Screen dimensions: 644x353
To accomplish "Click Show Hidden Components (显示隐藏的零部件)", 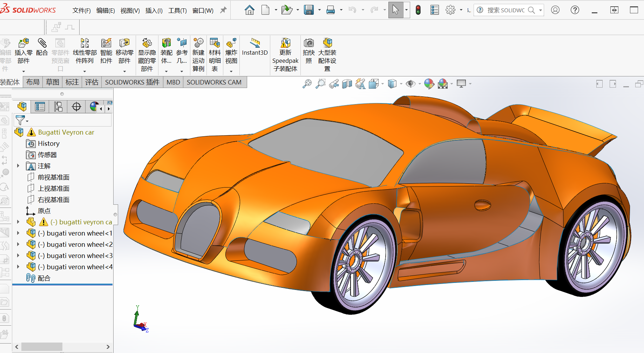I will pyautogui.click(x=147, y=55).
